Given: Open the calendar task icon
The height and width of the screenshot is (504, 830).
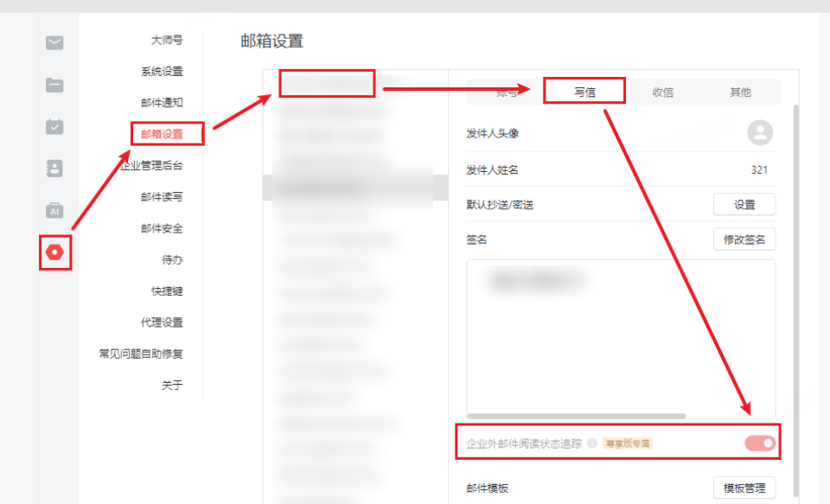Looking at the screenshot, I should point(54,126).
